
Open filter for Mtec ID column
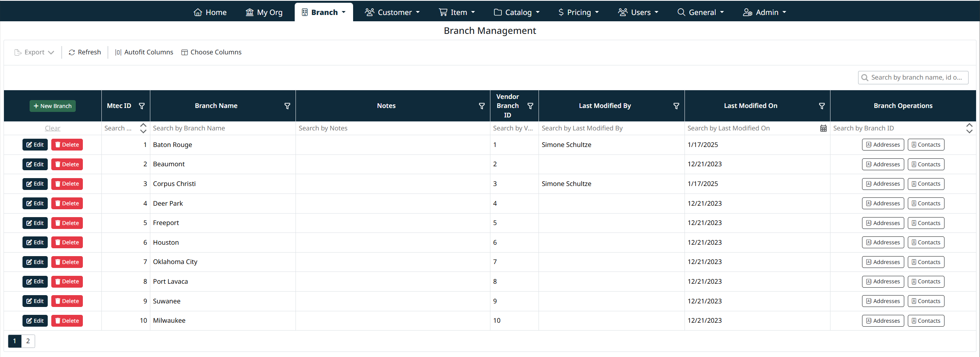tap(142, 106)
